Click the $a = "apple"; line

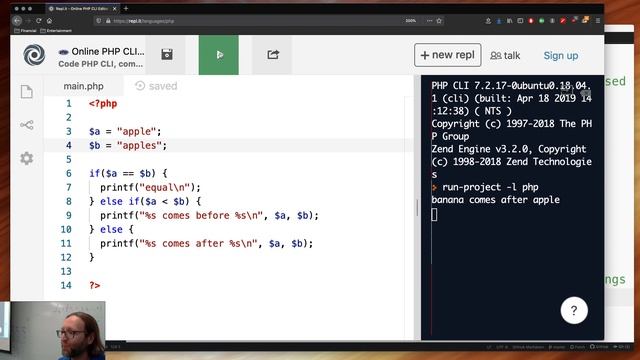tap(125, 131)
